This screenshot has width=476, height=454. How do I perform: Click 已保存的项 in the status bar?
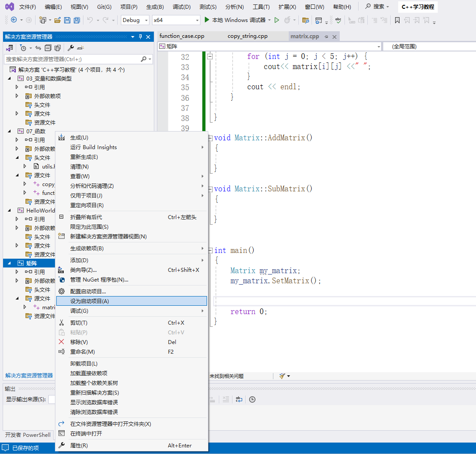point(25,448)
